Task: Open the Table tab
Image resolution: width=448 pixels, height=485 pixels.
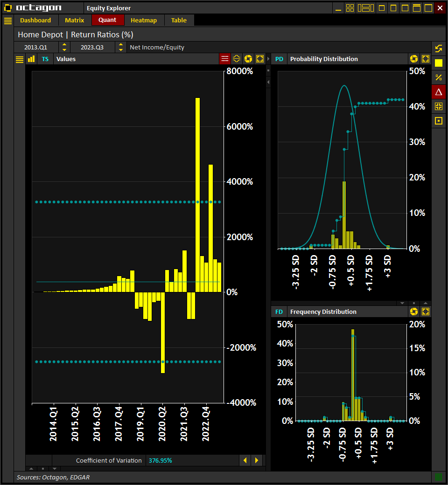Action: coord(179,21)
